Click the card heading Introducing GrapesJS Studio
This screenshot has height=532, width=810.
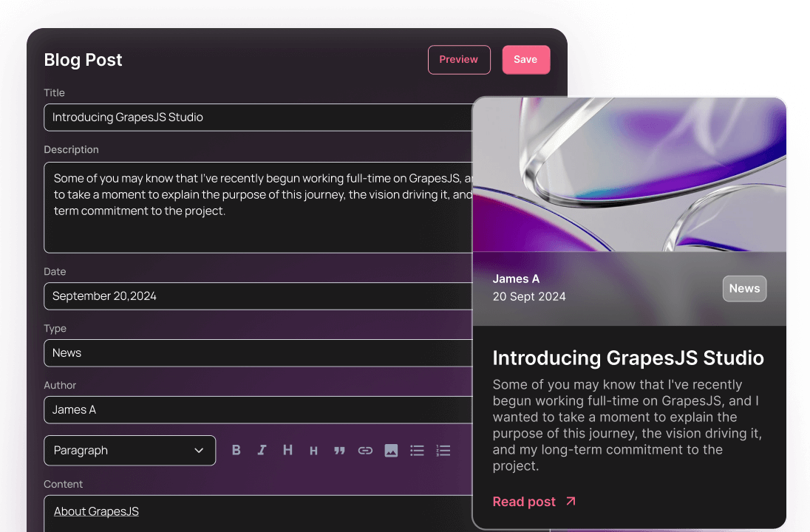(628, 358)
